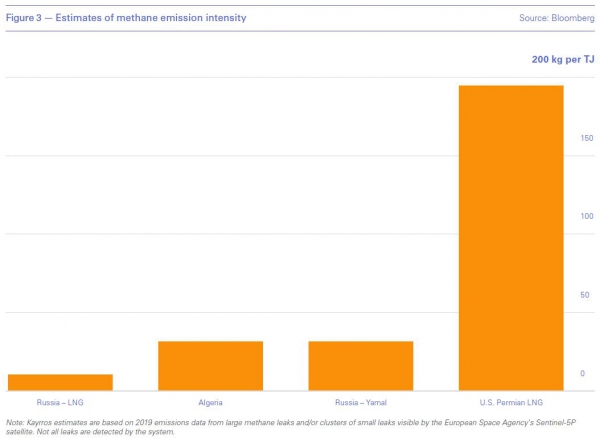Click the Russia – Yamal orange bar

tap(360, 365)
